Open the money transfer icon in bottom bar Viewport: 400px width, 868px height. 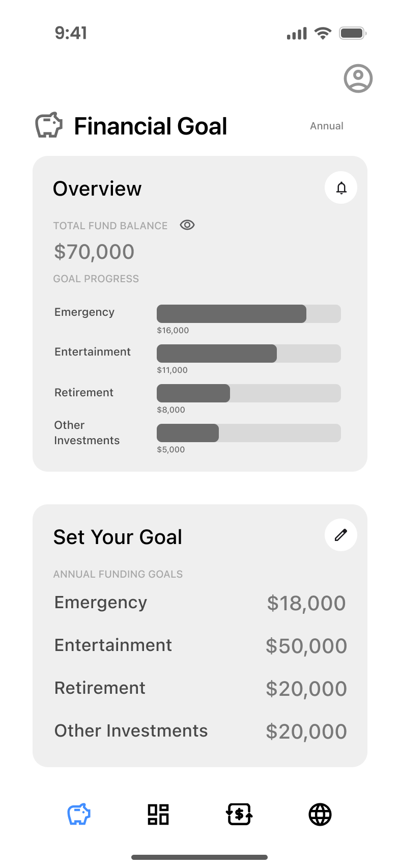pos(239,814)
